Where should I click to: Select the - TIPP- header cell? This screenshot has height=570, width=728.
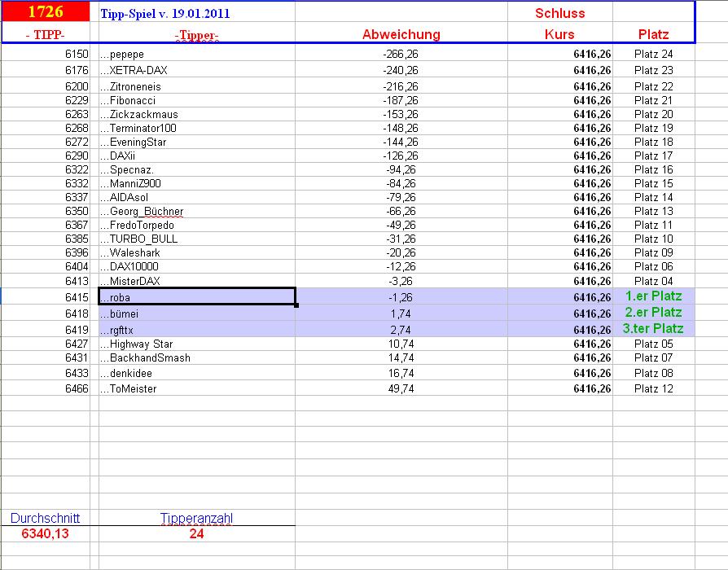click(x=46, y=34)
